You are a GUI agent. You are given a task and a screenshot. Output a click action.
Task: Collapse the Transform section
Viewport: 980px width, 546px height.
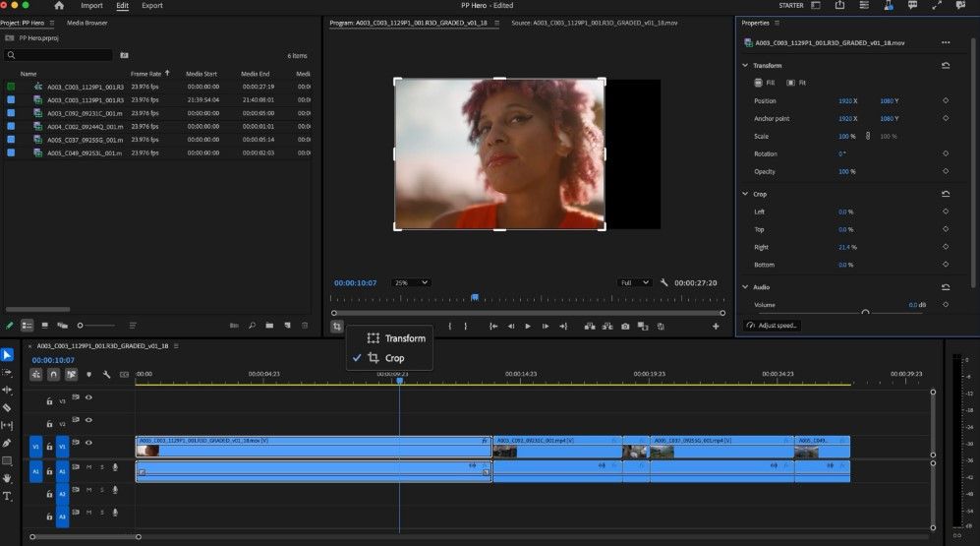(x=745, y=65)
